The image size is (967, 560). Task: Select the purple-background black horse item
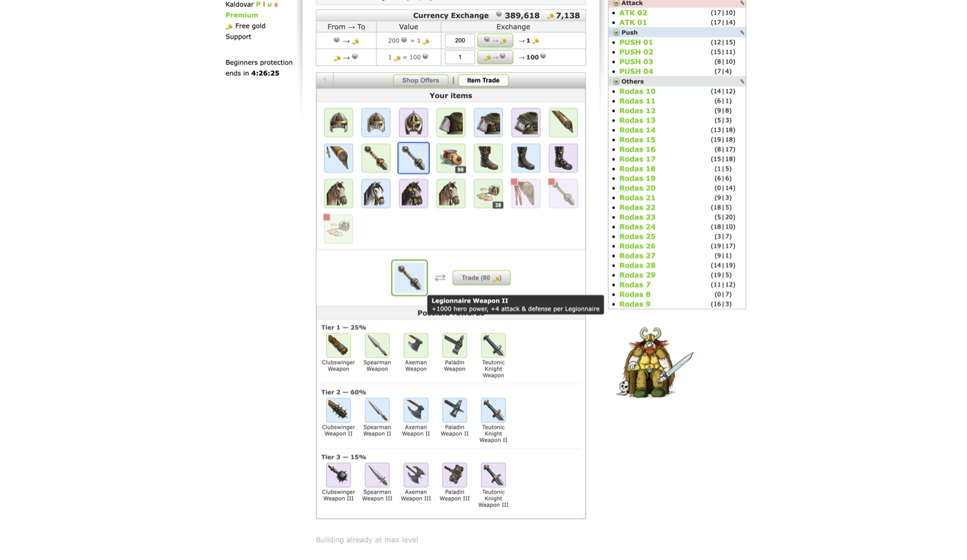pyautogui.click(x=413, y=193)
